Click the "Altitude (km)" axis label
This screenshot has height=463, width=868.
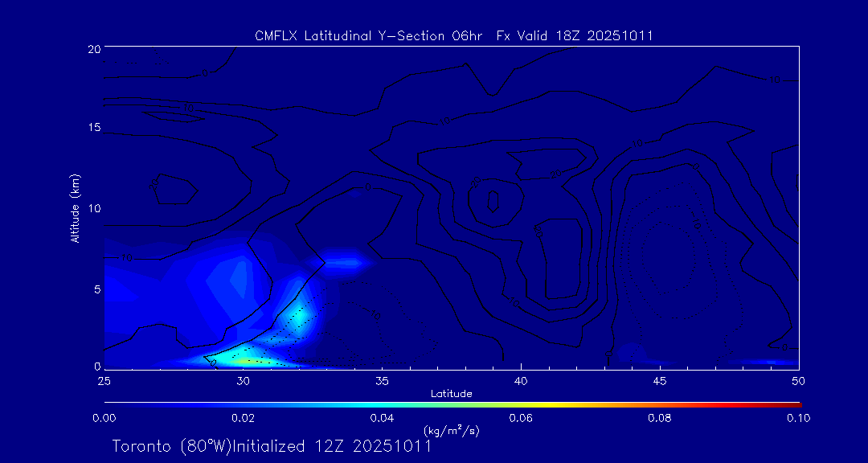76,207
